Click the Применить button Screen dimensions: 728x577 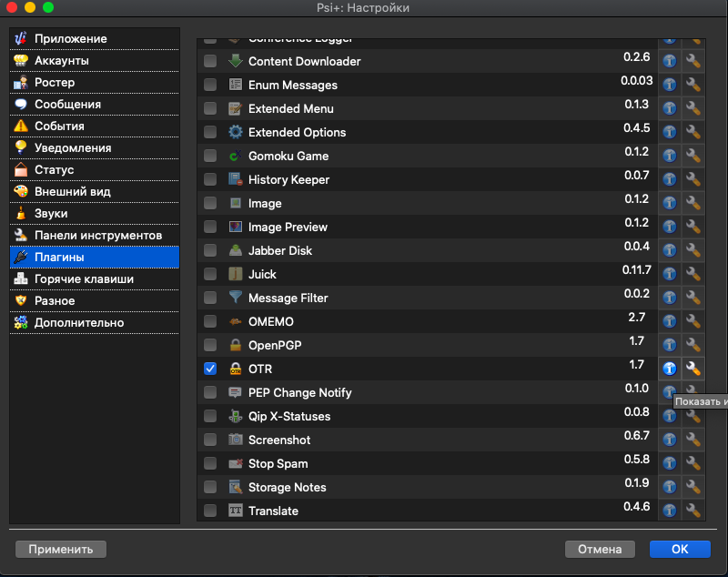61,549
